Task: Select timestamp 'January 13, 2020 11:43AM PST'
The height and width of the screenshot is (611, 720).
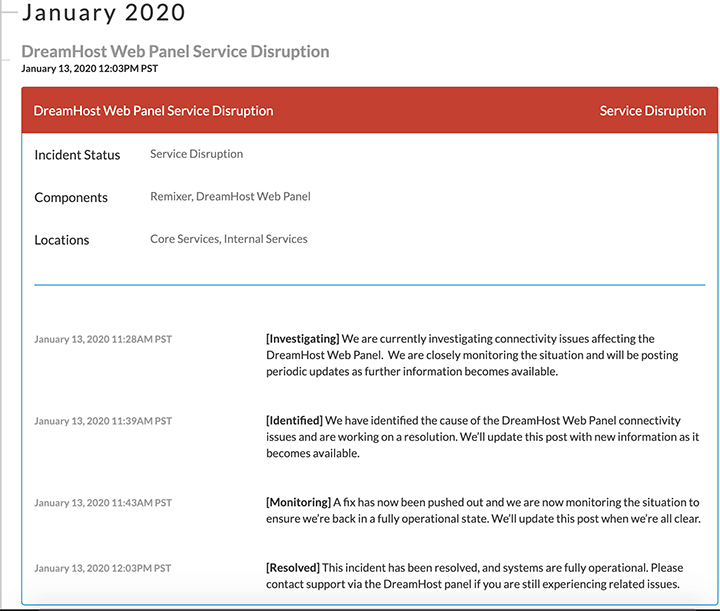Action: click(103, 503)
